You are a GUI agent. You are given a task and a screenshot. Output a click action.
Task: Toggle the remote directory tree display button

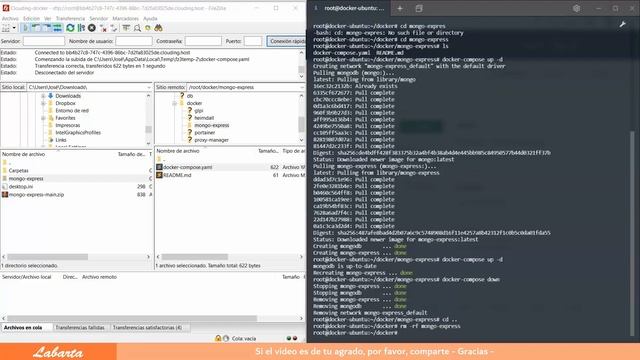point(47,28)
